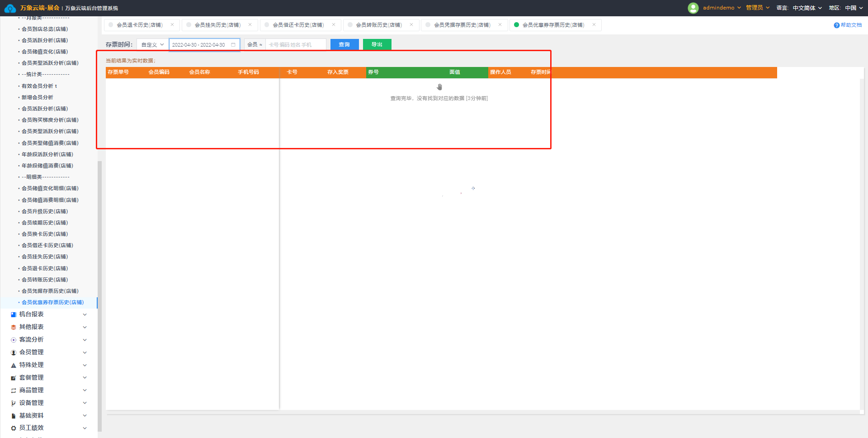Expand the 特殊处理 menu chevron

pos(85,365)
